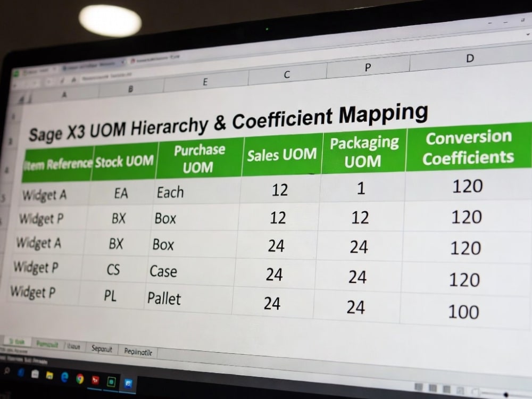
Task: Open the search icon on the Windows taskbar
Action: pos(6,371)
